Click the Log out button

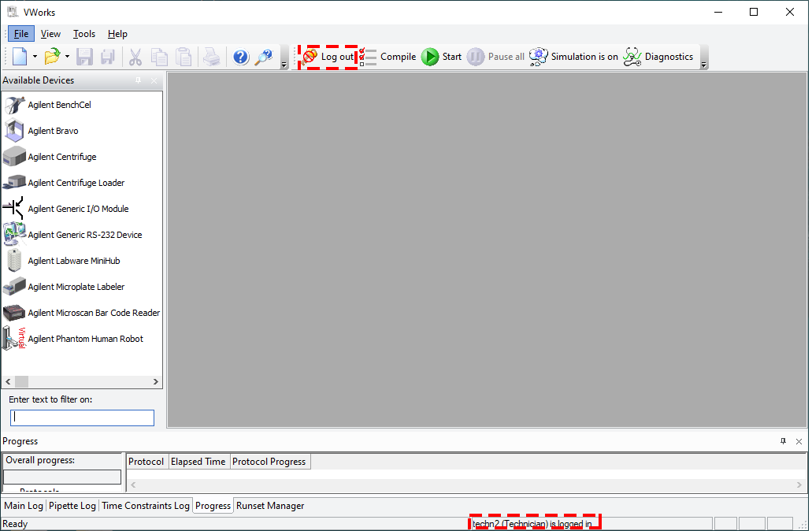[328, 57]
